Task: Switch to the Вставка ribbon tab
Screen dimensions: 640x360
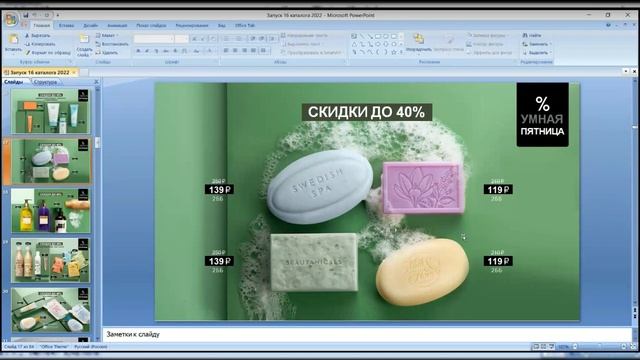Action: point(67,25)
